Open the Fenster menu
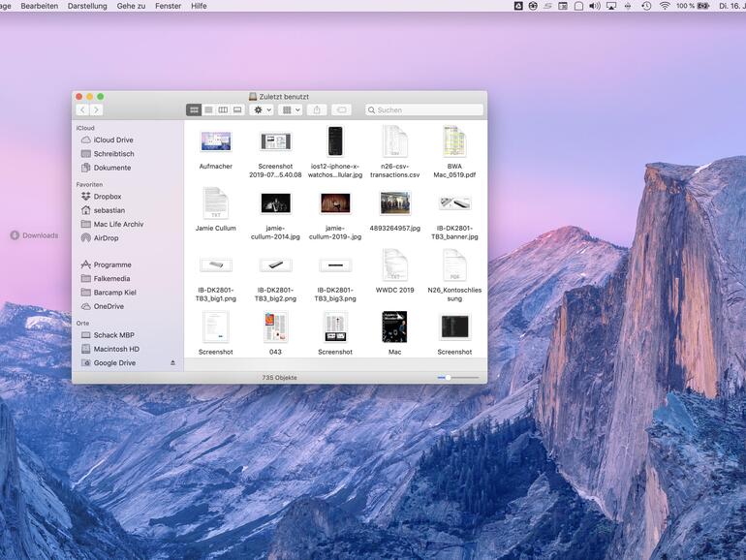 [x=168, y=6]
